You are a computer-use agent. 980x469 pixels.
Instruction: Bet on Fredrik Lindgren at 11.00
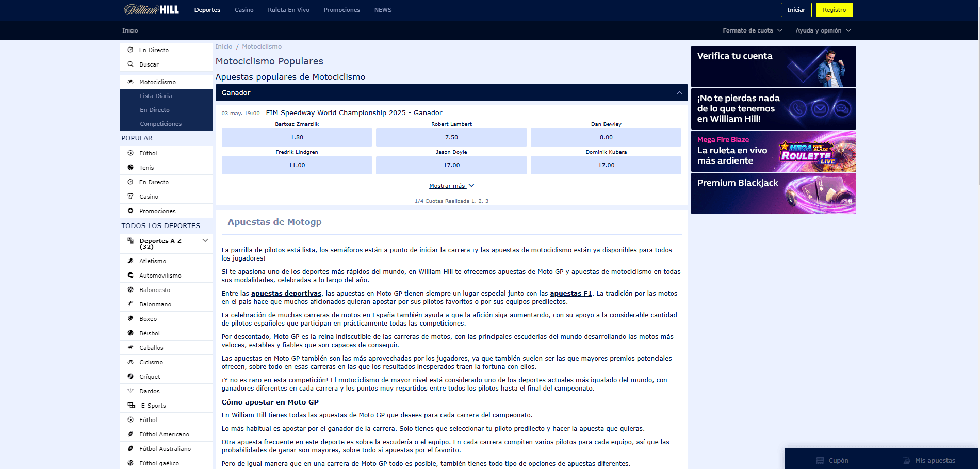pos(297,165)
